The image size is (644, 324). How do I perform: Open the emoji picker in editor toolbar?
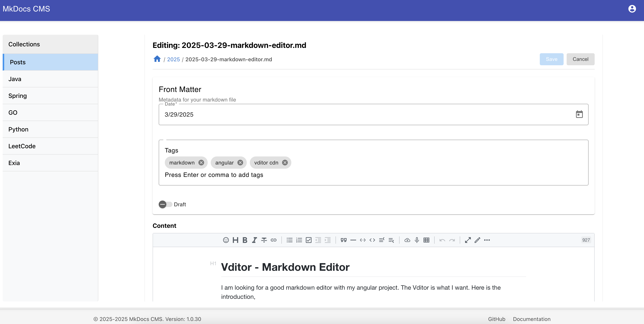(x=226, y=240)
